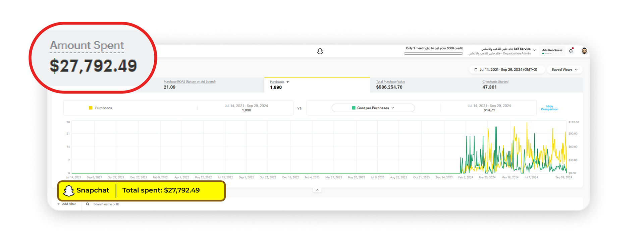Click the filter lines icon beside Add Filter
The image size is (644, 239).
pyautogui.click(x=58, y=204)
